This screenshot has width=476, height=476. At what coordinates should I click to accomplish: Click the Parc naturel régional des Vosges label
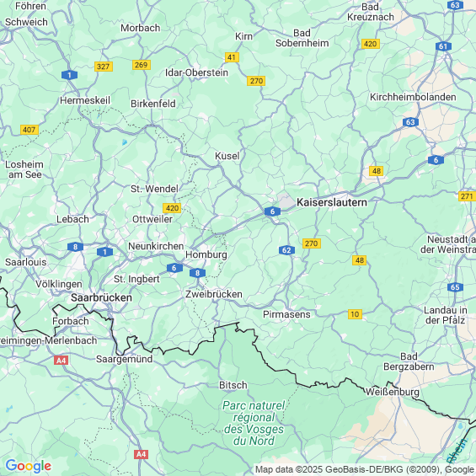[254, 423]
